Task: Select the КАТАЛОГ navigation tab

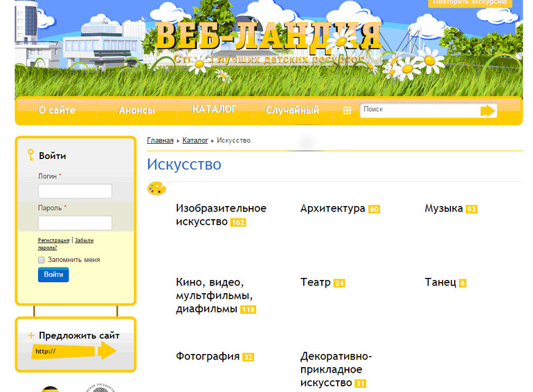Action: click(215, 109)
